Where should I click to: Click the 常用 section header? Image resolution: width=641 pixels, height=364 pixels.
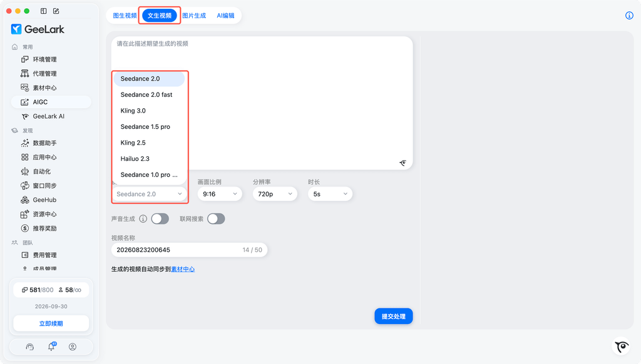tap(28, 47)
